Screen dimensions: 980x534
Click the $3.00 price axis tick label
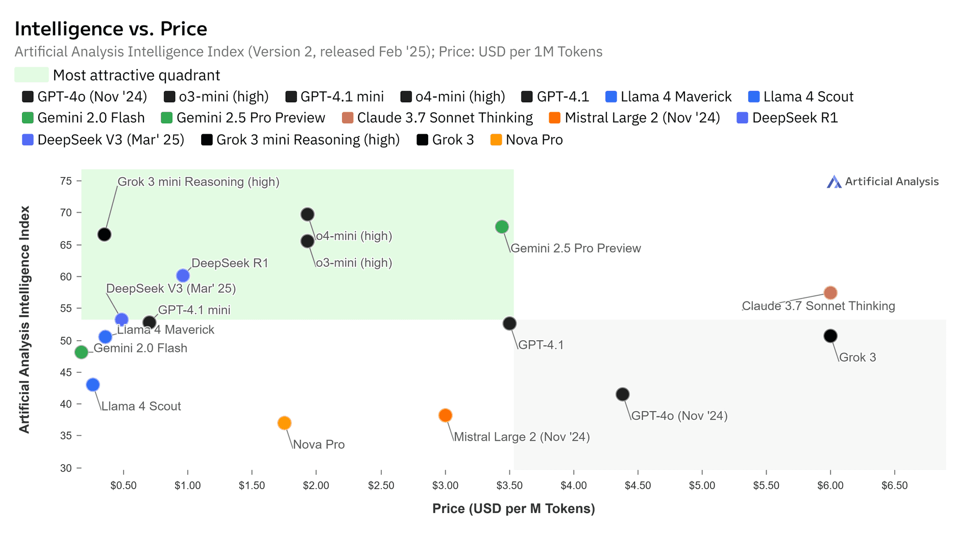(x=445, y=486)
